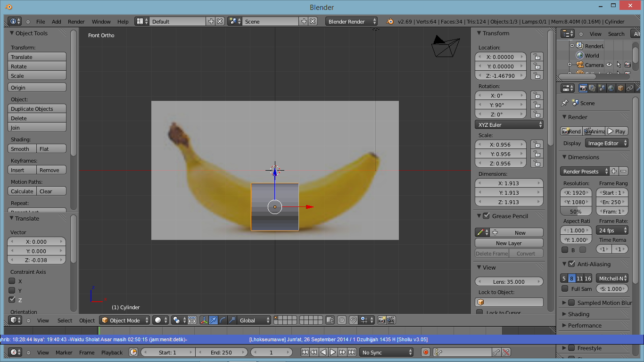Open the XYZ Euler rotation mode dropdown
Image resolution: width=644 pixels, height=362 pixels.
509,125
